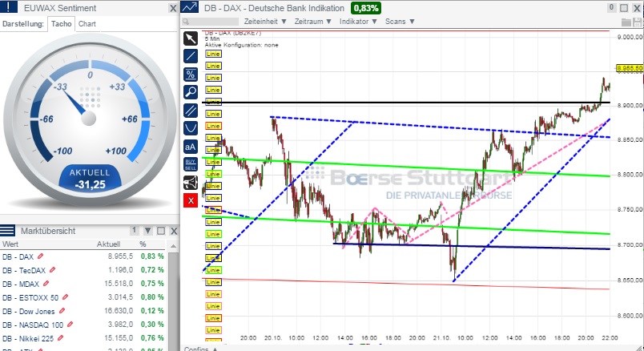Click the megaphone alert tool
644x351 pixels.
tap(191, 183)
